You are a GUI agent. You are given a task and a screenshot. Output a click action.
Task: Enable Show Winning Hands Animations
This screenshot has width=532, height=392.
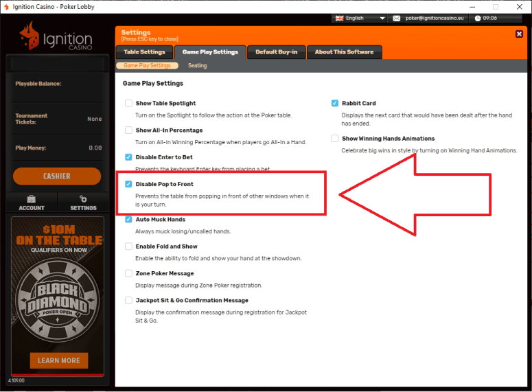tap(335, 139)
